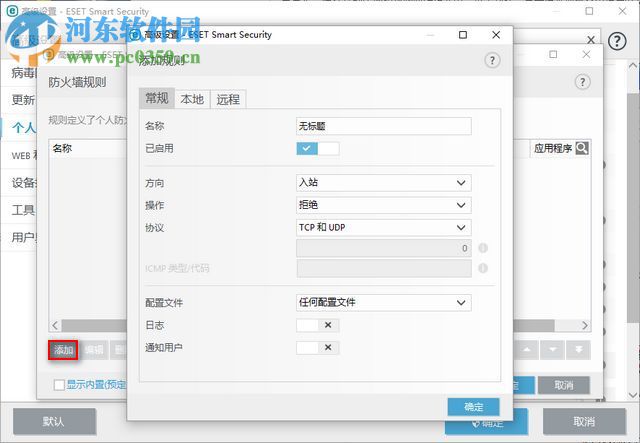Open the 协议 protocol dropdown
640x443 pixels.
(384, 227)
